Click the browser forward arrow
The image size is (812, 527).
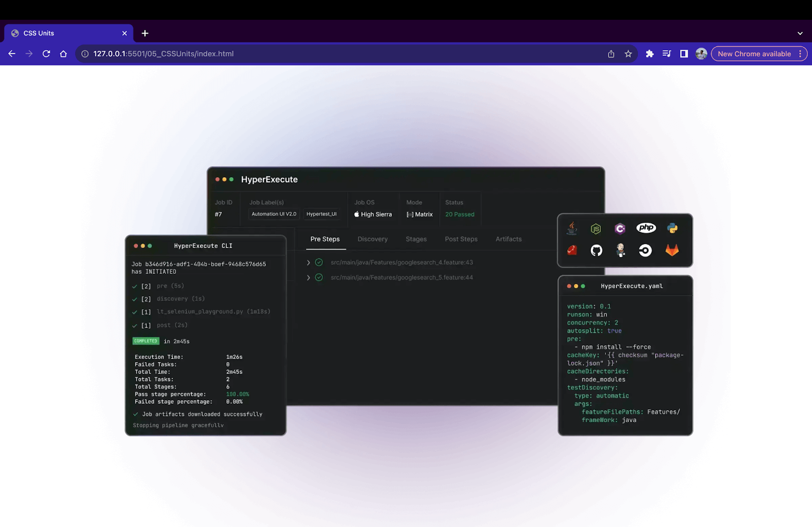point(29,54)
